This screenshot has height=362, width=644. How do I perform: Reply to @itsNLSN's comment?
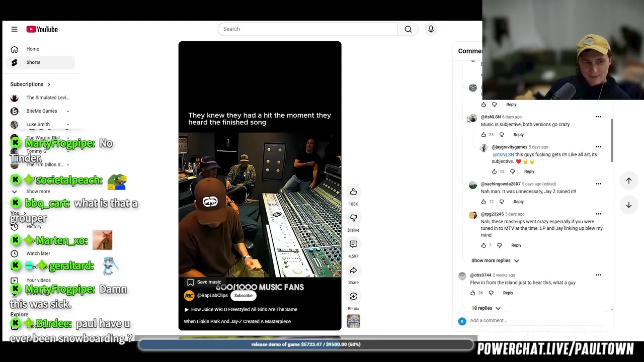coord(518,135)
